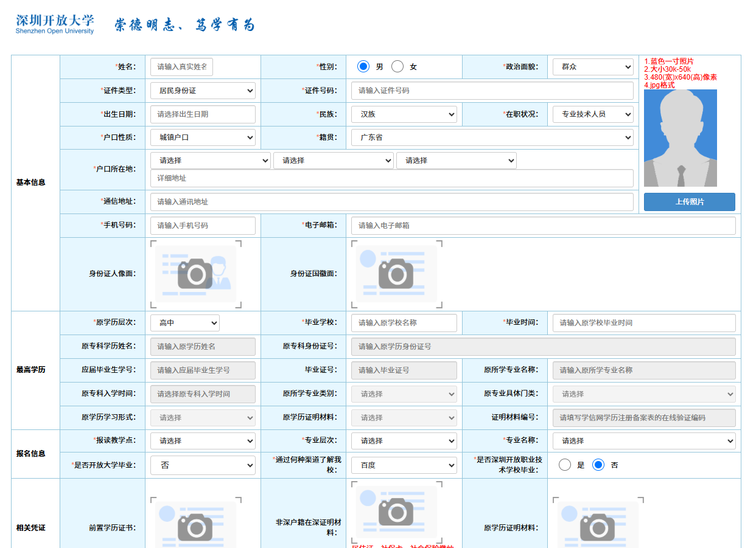Click the non-Shenzhen residency proof upload icon
756x548 pixels.
(x=396, y=512)
